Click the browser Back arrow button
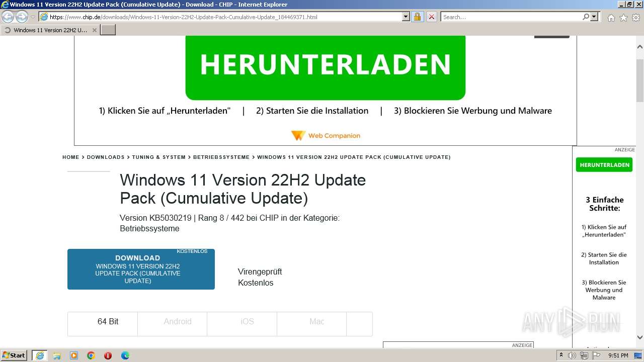 8,17
